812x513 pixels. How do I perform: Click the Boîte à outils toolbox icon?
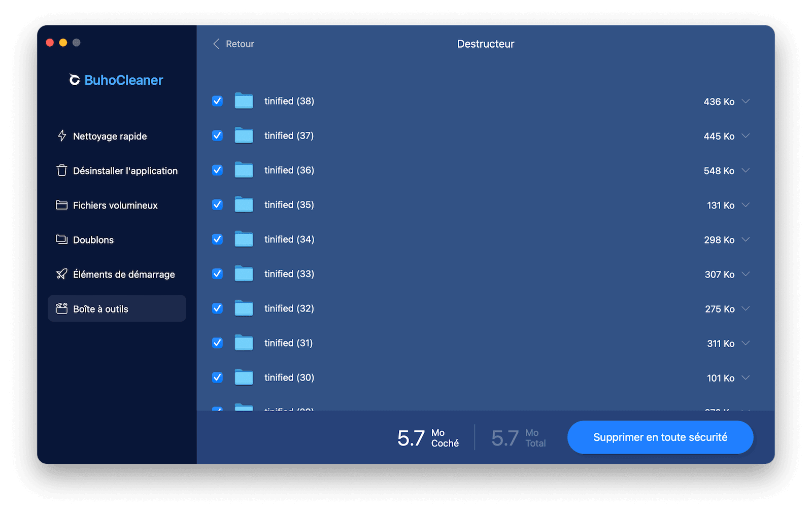click(x=61, y=309)
